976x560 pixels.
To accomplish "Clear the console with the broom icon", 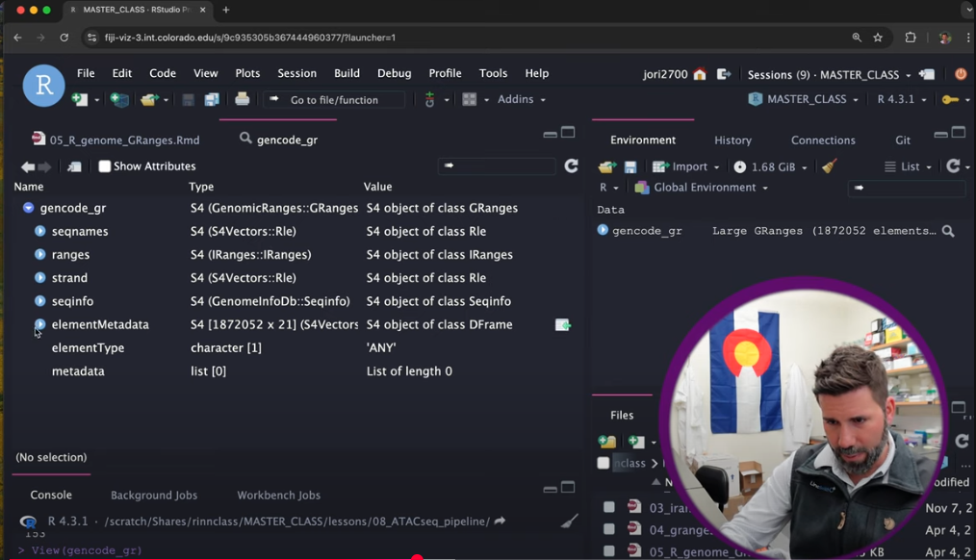I will [x=569, y=522].
